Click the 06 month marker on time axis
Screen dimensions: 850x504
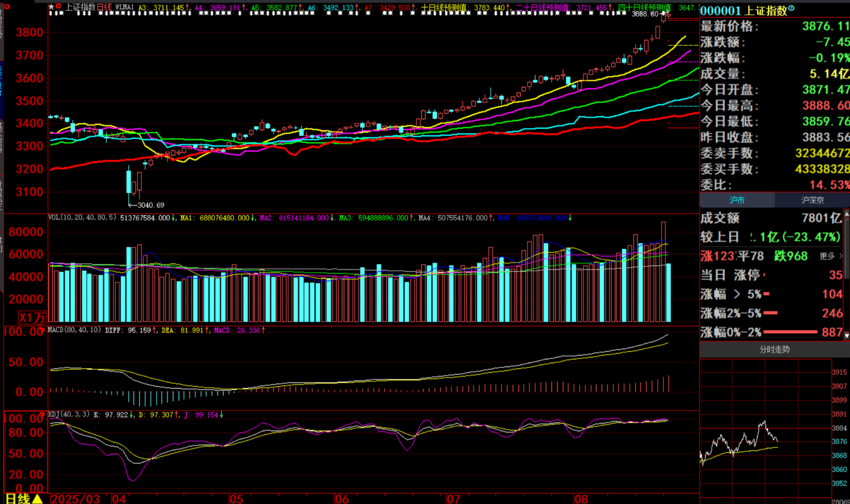342,499
